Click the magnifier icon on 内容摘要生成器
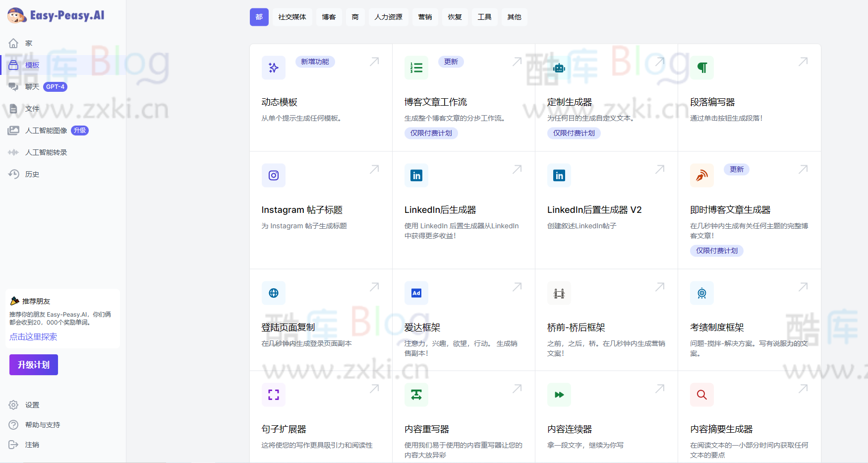This screenshot has height=463, width=868. click(x=701, y=395)
